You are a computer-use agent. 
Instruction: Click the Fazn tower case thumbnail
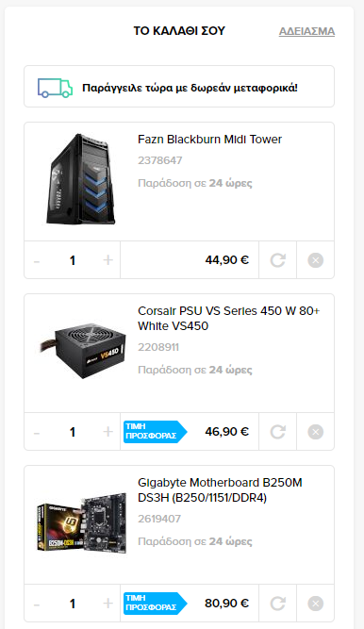(x=81, y=179)
